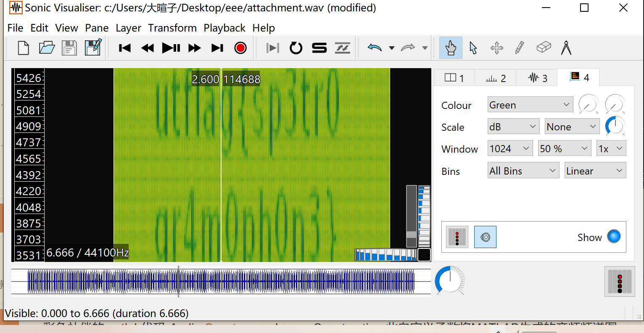Jump to the end of the audio
The image size is (644, 333).
tap(217, 48)
